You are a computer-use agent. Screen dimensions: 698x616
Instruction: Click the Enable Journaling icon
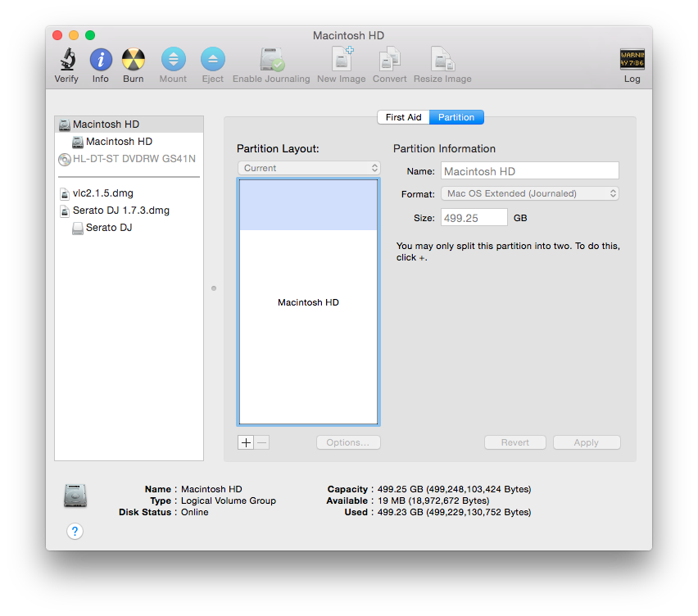[272, 60]
